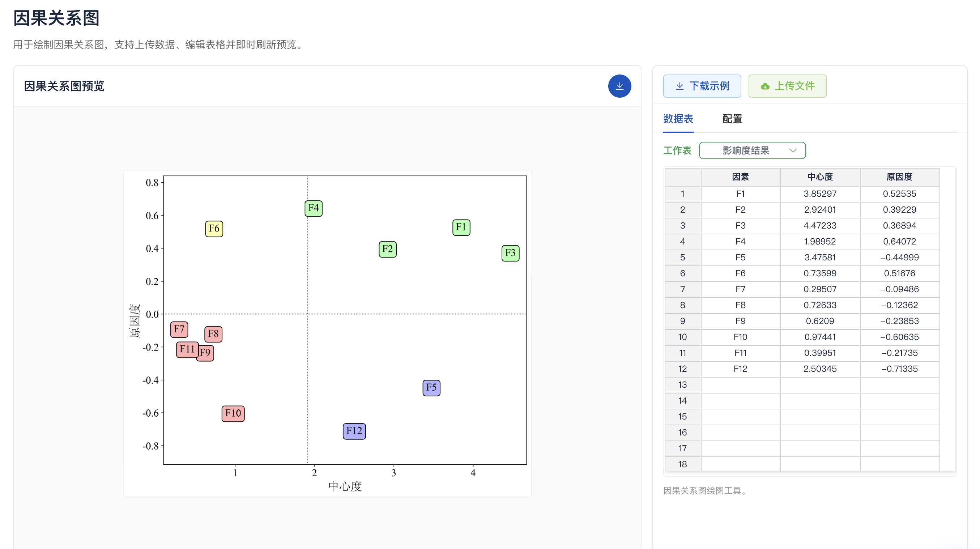Click the table cell with value 0.36894
This screenshot has height=549, width=980.
899,226
